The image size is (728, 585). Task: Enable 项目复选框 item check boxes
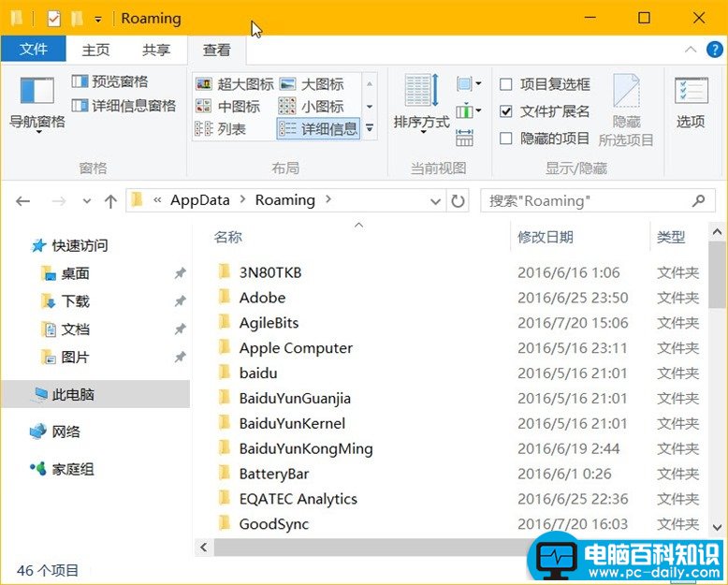pyautogui.click(x=545, y=84)
